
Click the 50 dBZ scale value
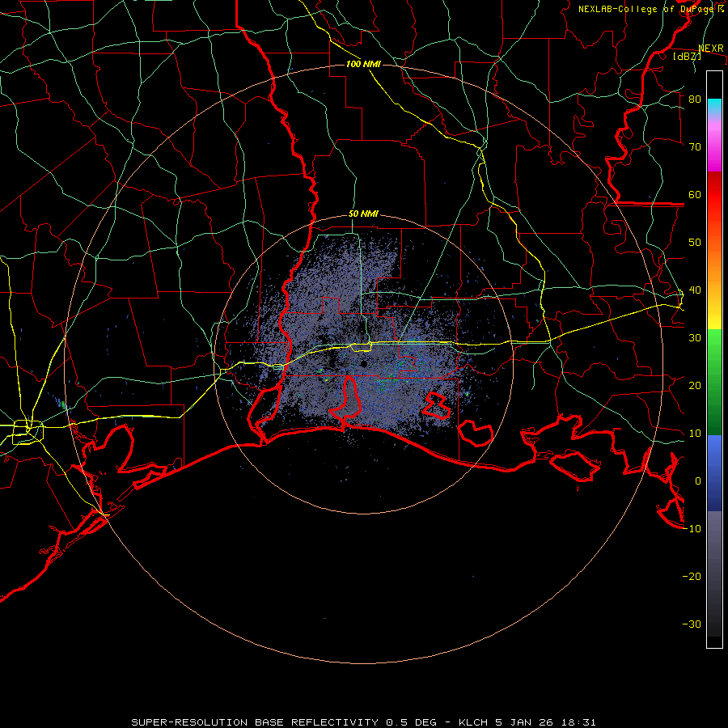pyautogui.click(x=695, y=243)
